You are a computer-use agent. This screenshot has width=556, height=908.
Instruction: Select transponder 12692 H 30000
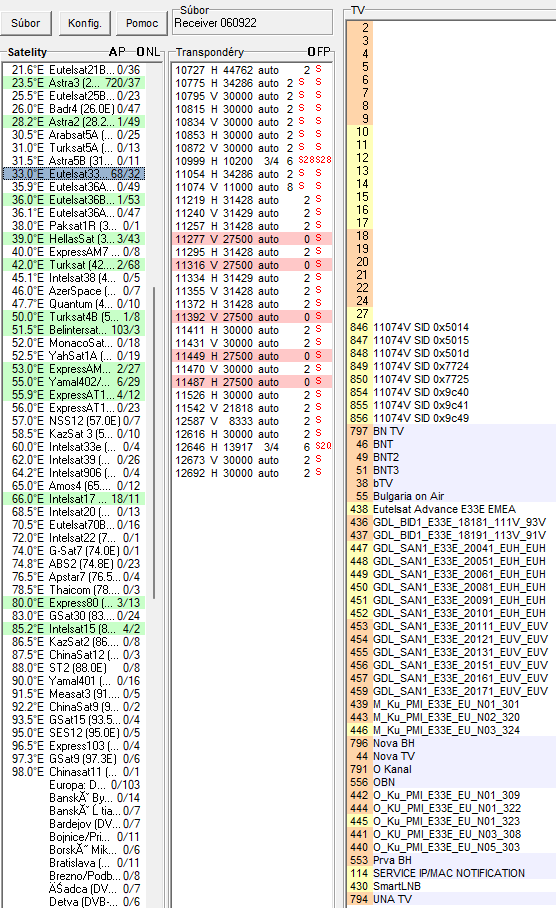(253, 473)
